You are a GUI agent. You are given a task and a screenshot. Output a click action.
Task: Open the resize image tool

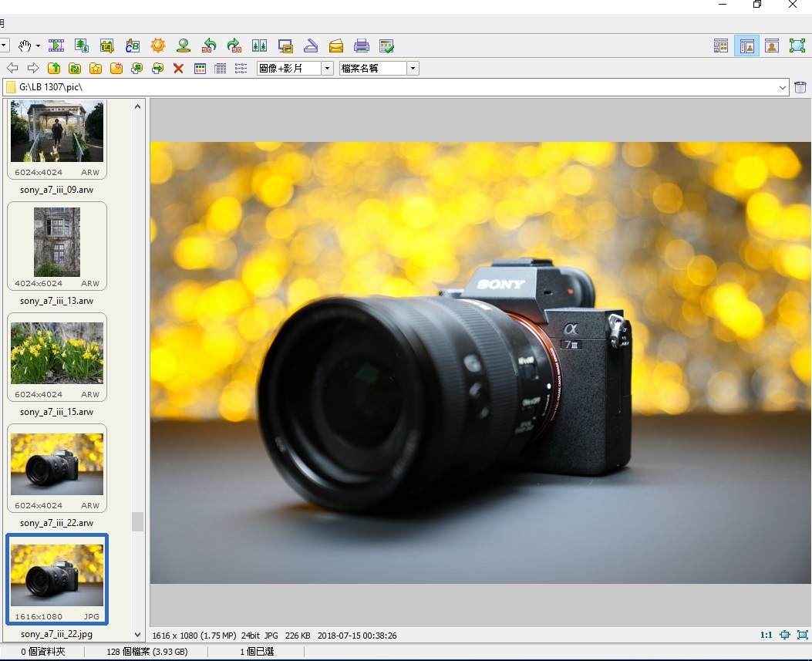(81, 46)
